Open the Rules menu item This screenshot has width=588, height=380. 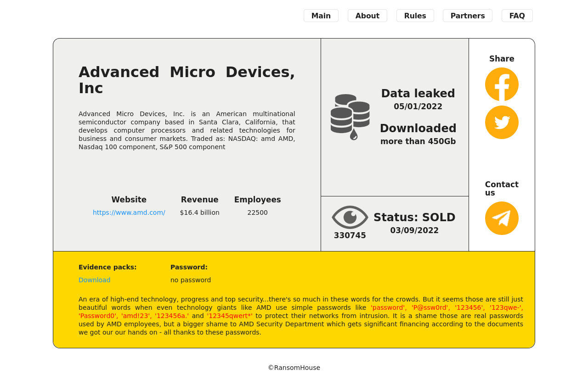click(x=415, y=16)
